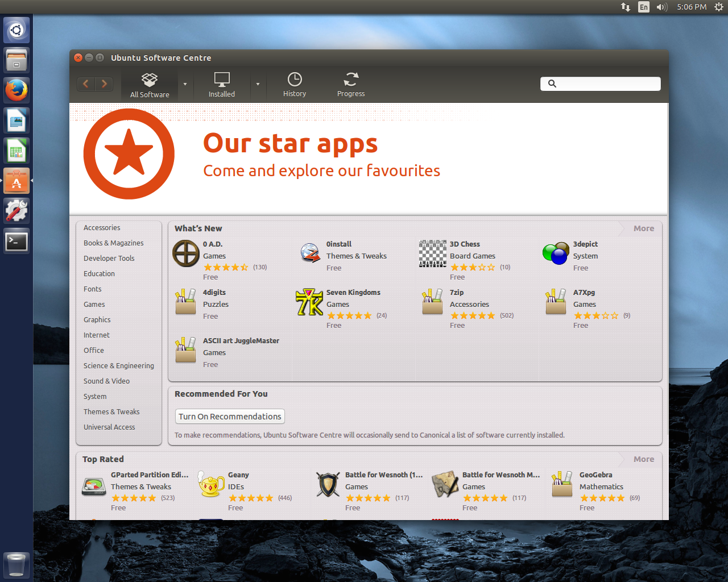Open the 0 A.D. game icon
The image size is (728, 582).
tap(186, 253)
